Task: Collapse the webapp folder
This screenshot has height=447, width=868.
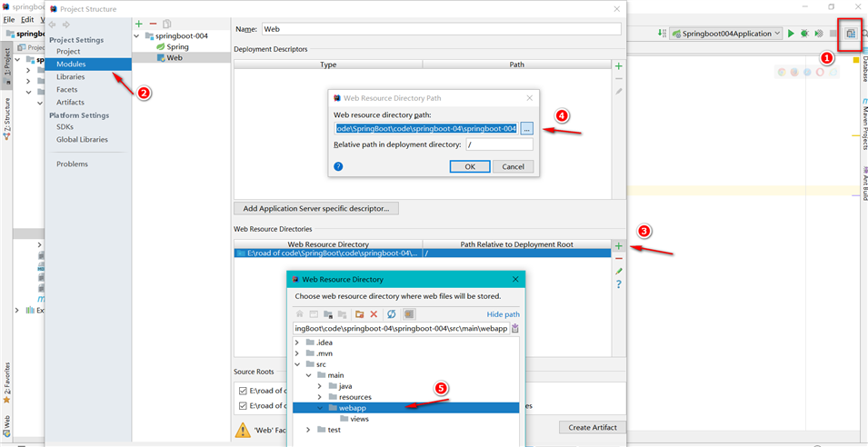Action: pyautogui.click(x=319, y=408)
